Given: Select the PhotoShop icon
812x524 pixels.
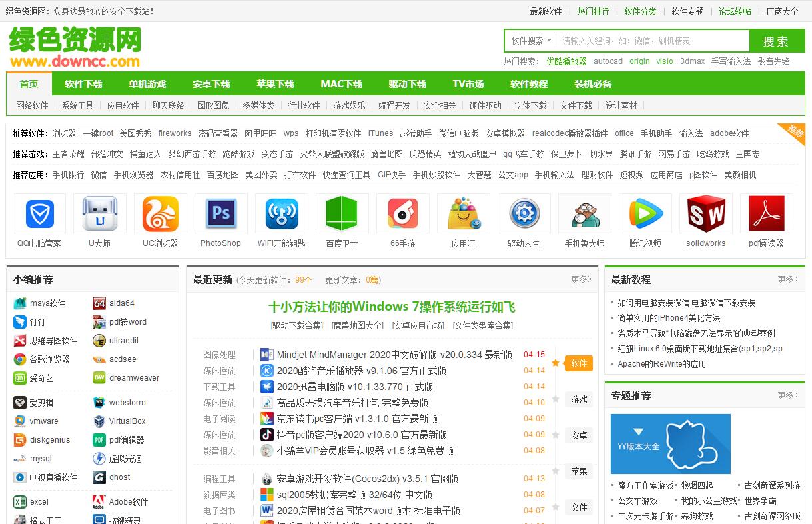Looking at the screenshot, I should pyautogui.click(x=221, y=214).
